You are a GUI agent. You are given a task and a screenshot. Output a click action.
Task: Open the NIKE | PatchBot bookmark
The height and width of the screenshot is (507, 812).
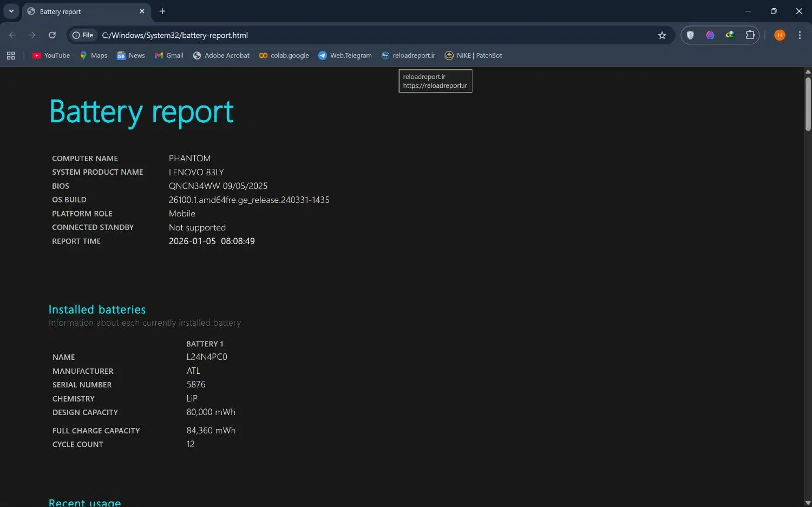click(473, 55)
